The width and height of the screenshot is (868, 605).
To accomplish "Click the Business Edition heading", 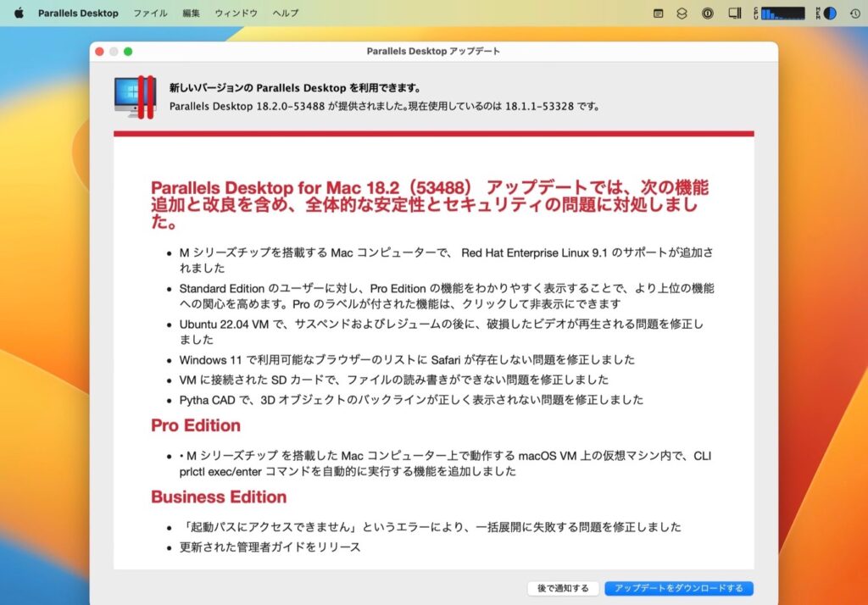I will coord(219,497).
